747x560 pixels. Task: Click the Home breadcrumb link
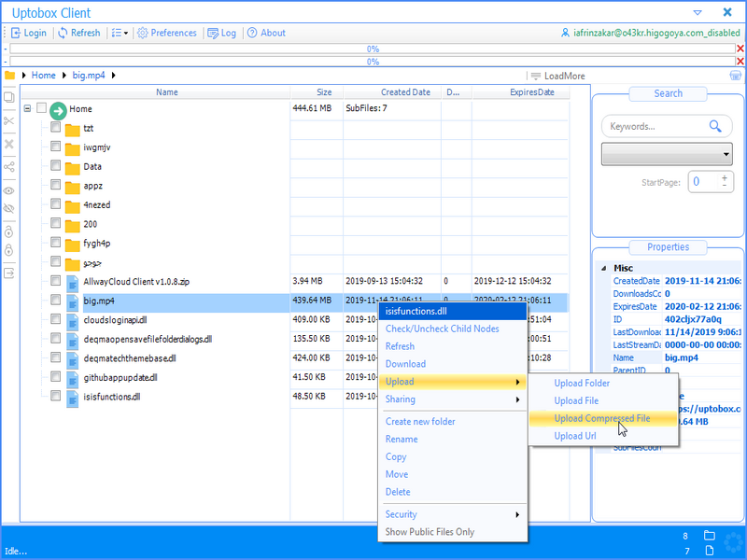[x=43, y=76]
